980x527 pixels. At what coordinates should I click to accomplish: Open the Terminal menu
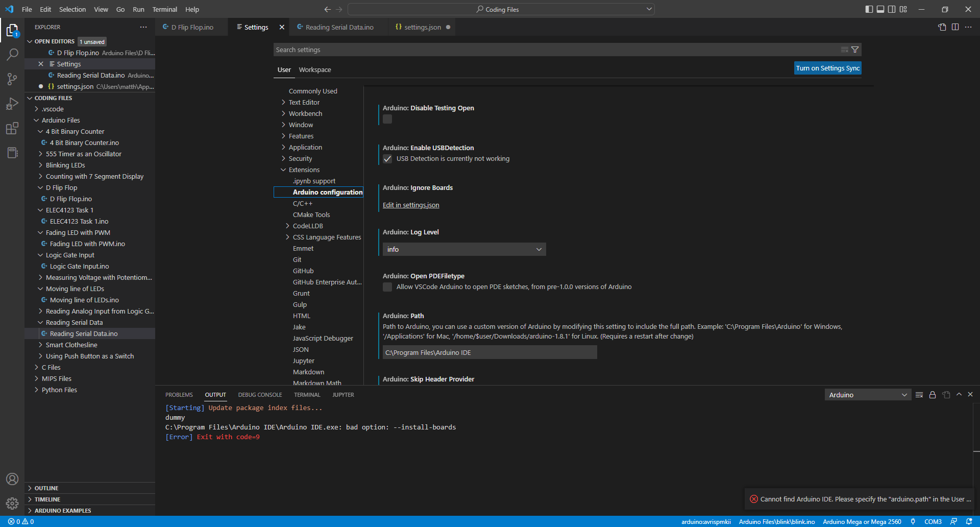(x=164, y=9)
